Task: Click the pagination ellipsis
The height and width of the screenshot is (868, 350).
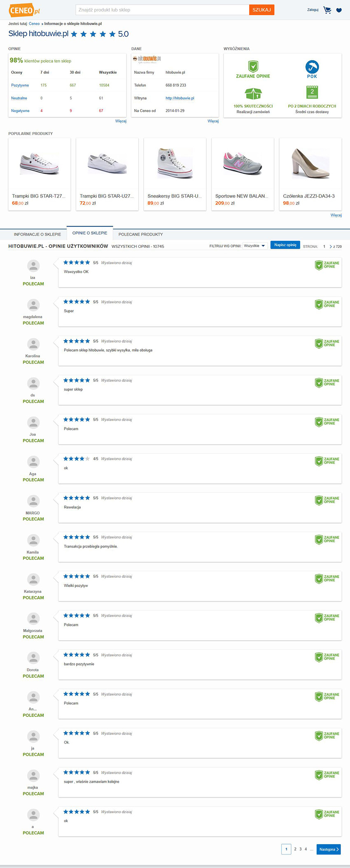Action: coord(312,849)
